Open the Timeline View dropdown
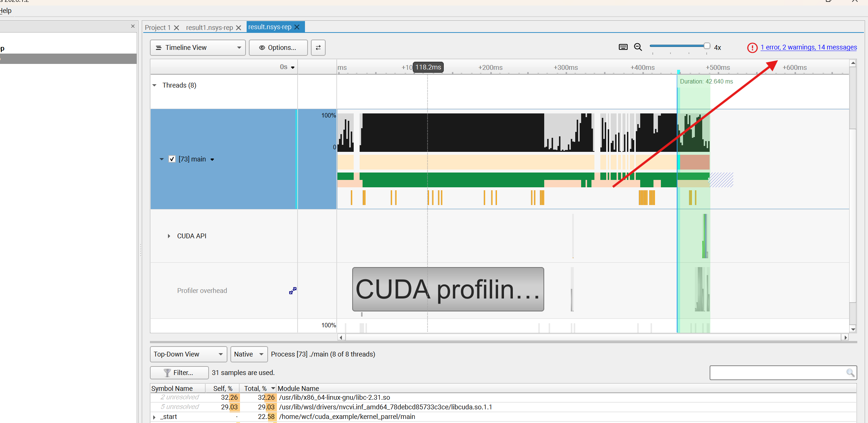Viewport: 868px width, 423px height. coord(198,48)
